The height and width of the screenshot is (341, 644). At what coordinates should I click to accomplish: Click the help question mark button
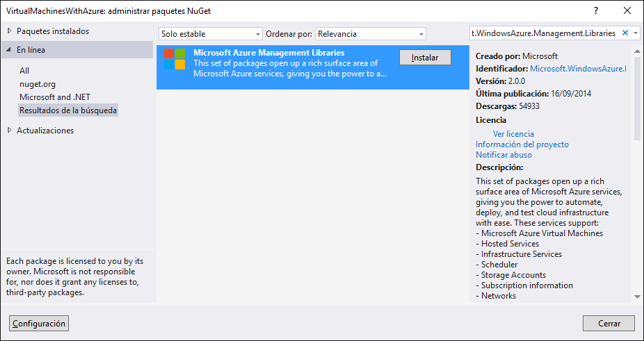point(595,10)
